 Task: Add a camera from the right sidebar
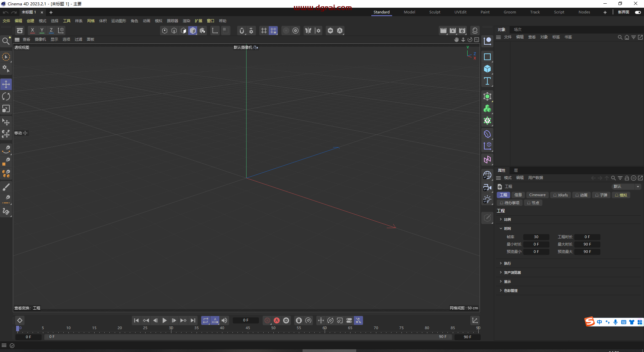click(x=487, y=187)
